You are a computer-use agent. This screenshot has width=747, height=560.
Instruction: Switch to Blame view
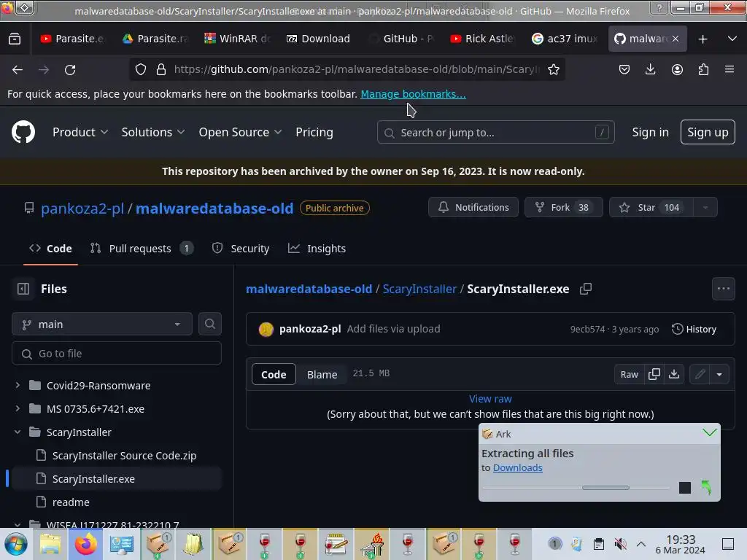[322, 374]
